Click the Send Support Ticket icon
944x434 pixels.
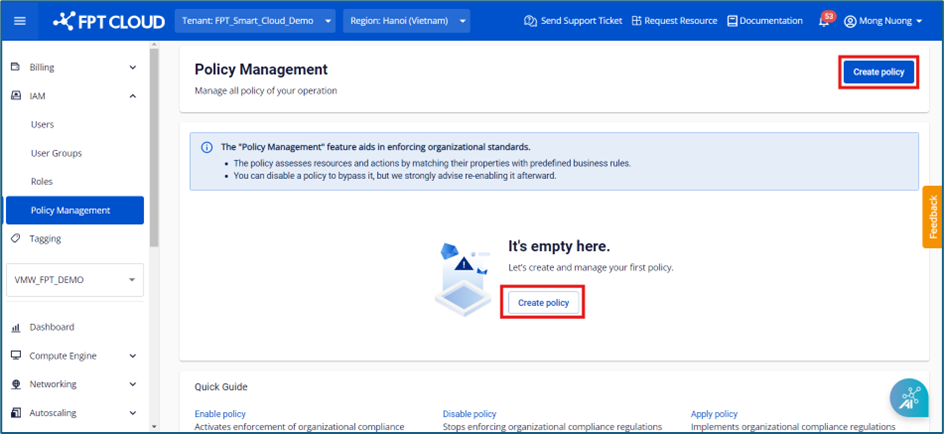(529, 21)
